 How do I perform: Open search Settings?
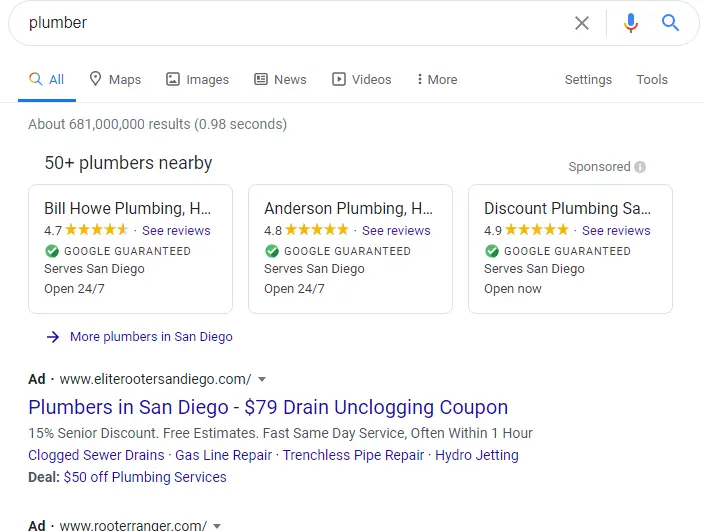click(x=588, y=79)
